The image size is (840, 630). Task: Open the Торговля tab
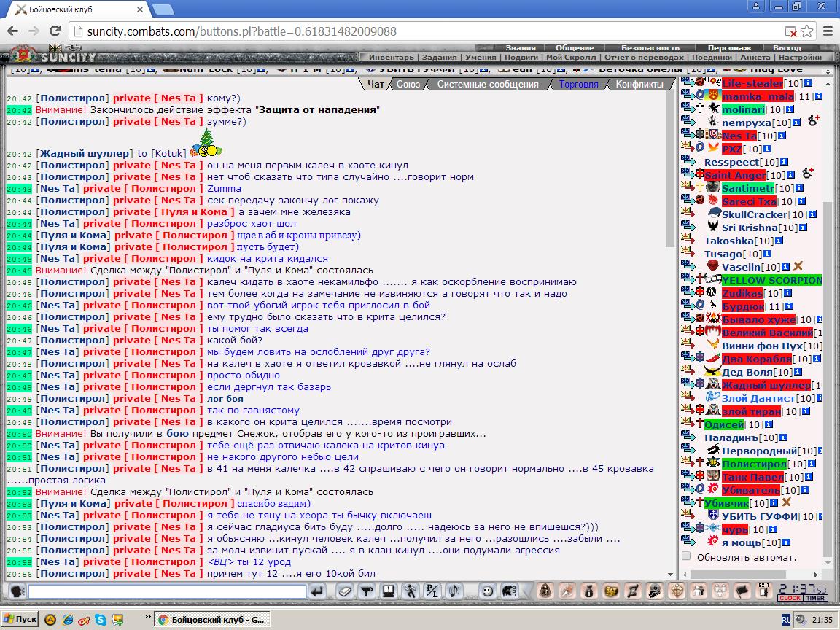[578, 84]
